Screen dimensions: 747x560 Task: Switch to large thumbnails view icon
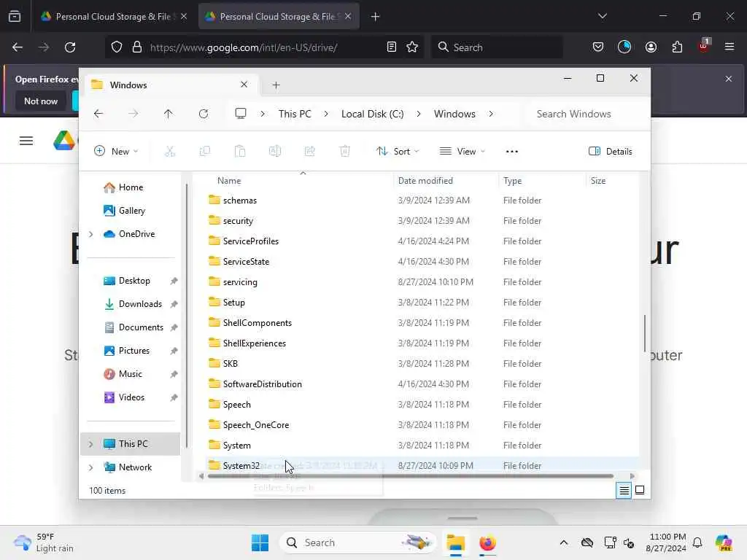tap(640, 490)
